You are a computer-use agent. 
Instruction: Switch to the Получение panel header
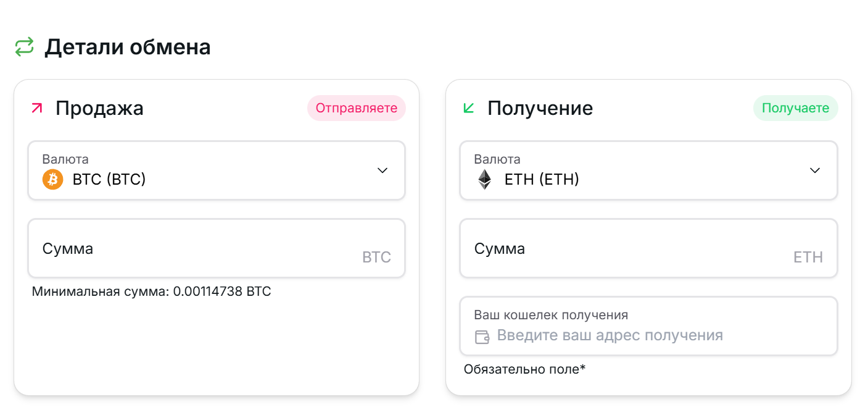pyautogui.click(x=540, y=108)
